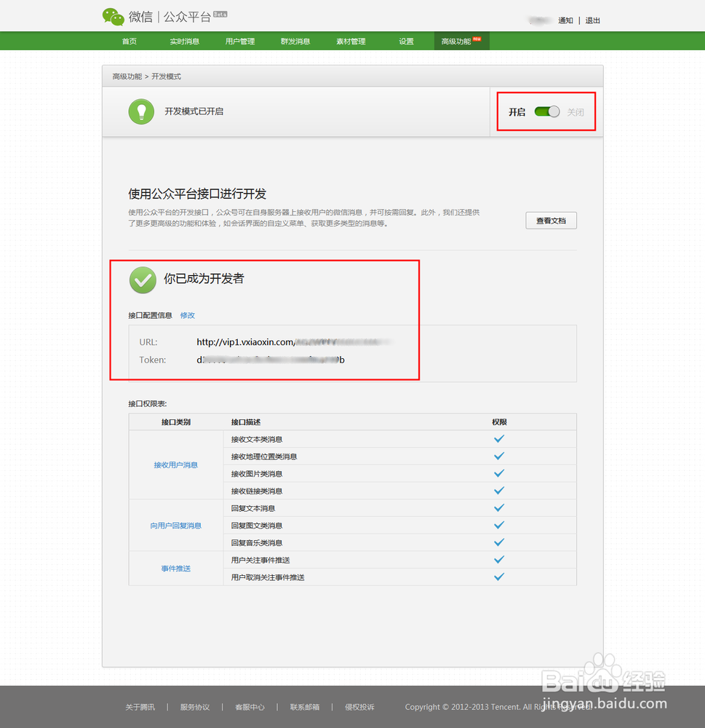Click the 退出 link to log out

[592, 20]
